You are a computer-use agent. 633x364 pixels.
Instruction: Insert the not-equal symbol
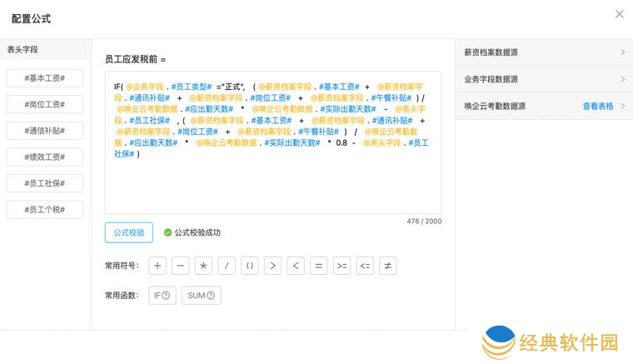coord(387,266)
